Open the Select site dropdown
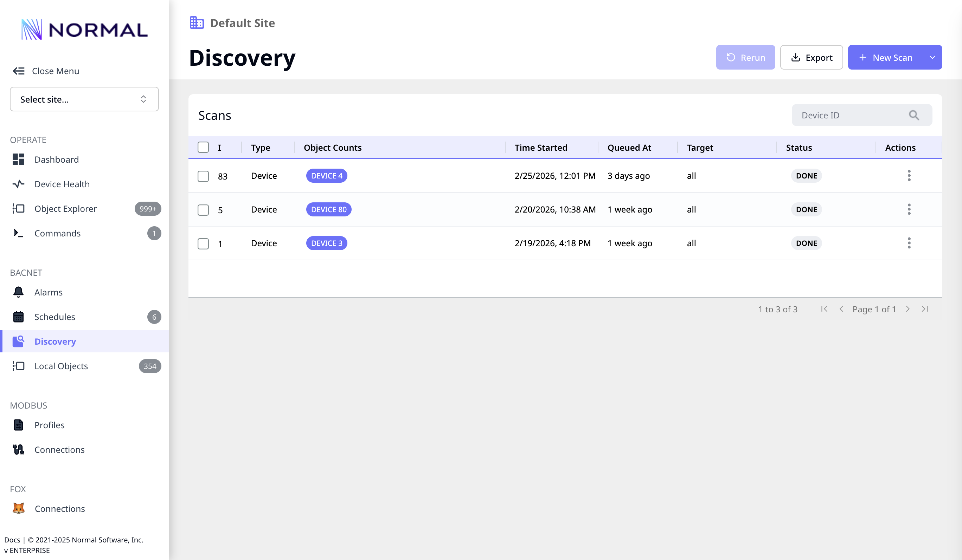Viewport: 962px width, 560px height. [x=84, y=99]
